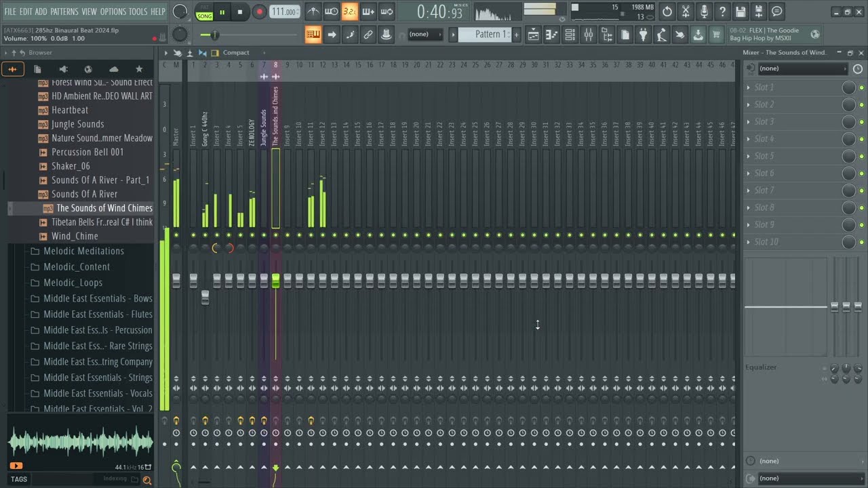Open the FILE menu
Viewport: 868px width, 488px height.
10,12
